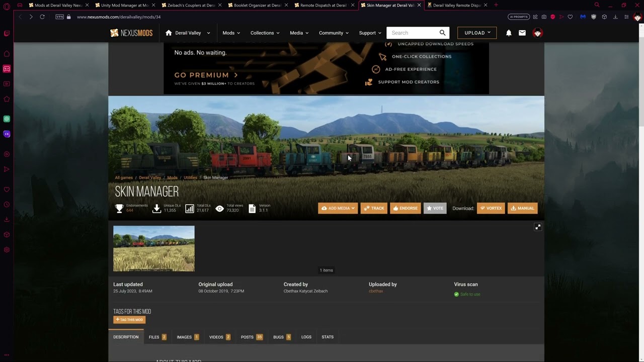The width and height of the screenshot is (644, 362).
Task: Open the Bugs tab
Action: coord(282,337)
